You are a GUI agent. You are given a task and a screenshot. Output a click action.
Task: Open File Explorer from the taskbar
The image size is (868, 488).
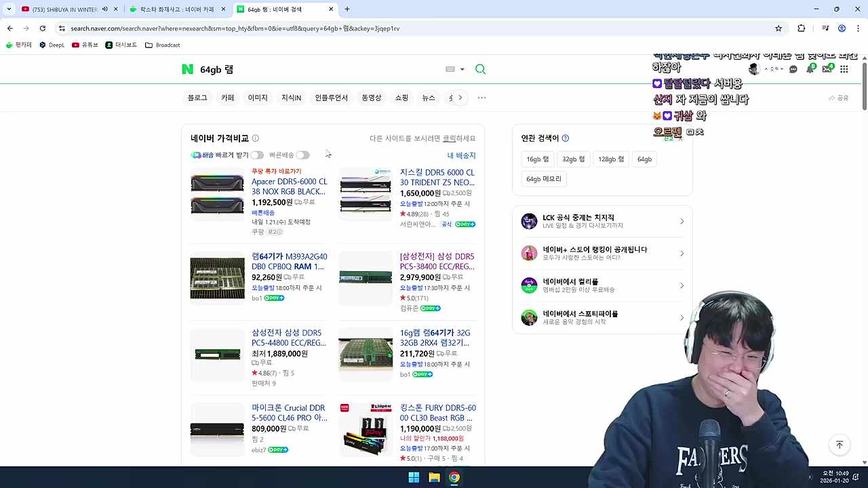[434, 477]
